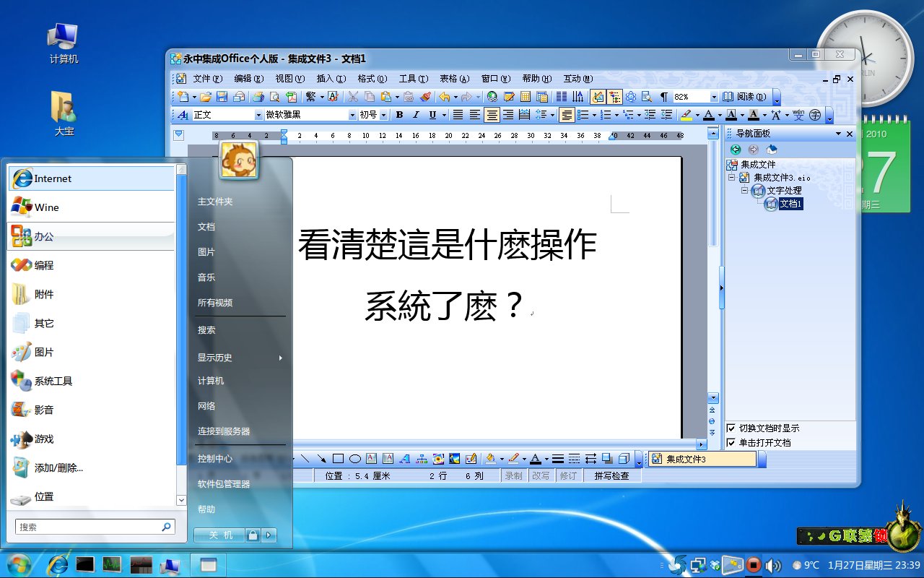Toggle the highlighted navigation panel toolbar button
This screenshot has width=924, height=578.
point(598,96)
